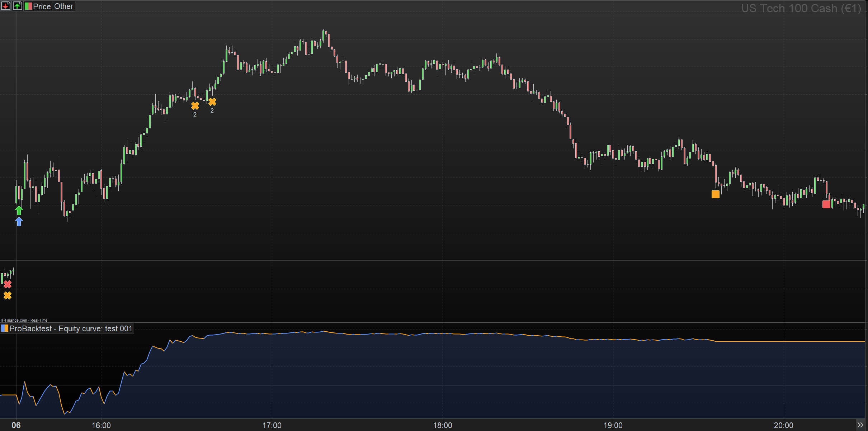This screenshot has height=431, width=868.
Task: Click the orange X marker at bottom left
Action: coord(8,295)
